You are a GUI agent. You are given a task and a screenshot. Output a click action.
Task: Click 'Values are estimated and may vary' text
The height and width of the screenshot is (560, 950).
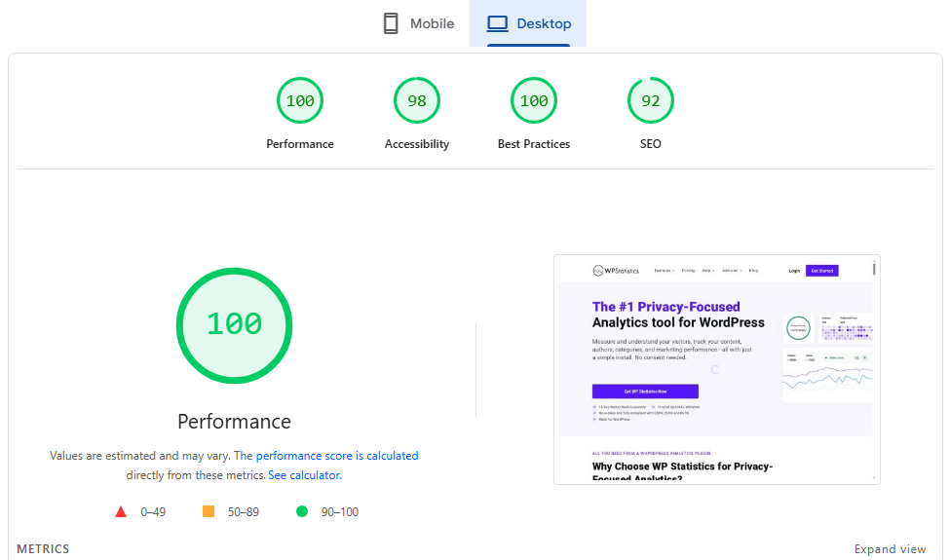tap(140, 456)
